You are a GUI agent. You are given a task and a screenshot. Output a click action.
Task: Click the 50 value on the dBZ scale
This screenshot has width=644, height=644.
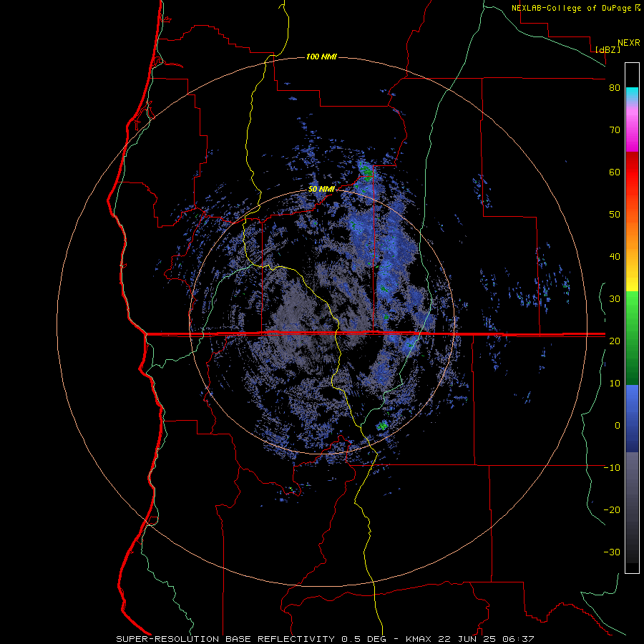tap(615, 215)
